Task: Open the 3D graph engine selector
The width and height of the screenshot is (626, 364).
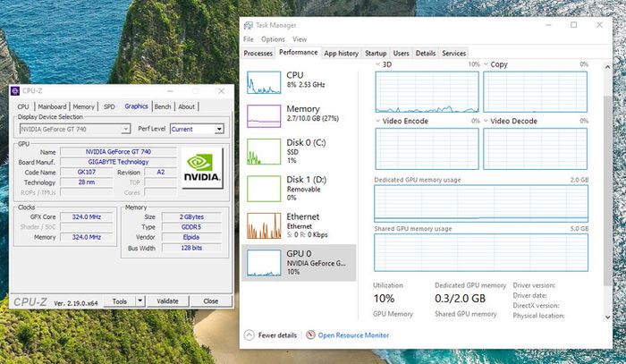Action: [x=378, y=64]
